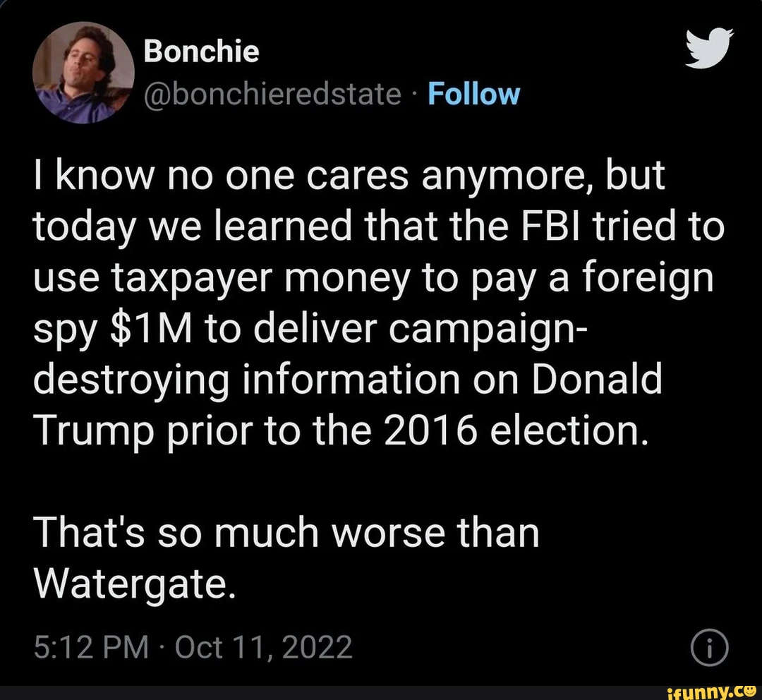Follow the Bonchie account
762x700 pixels.
[x=474, y=94]
